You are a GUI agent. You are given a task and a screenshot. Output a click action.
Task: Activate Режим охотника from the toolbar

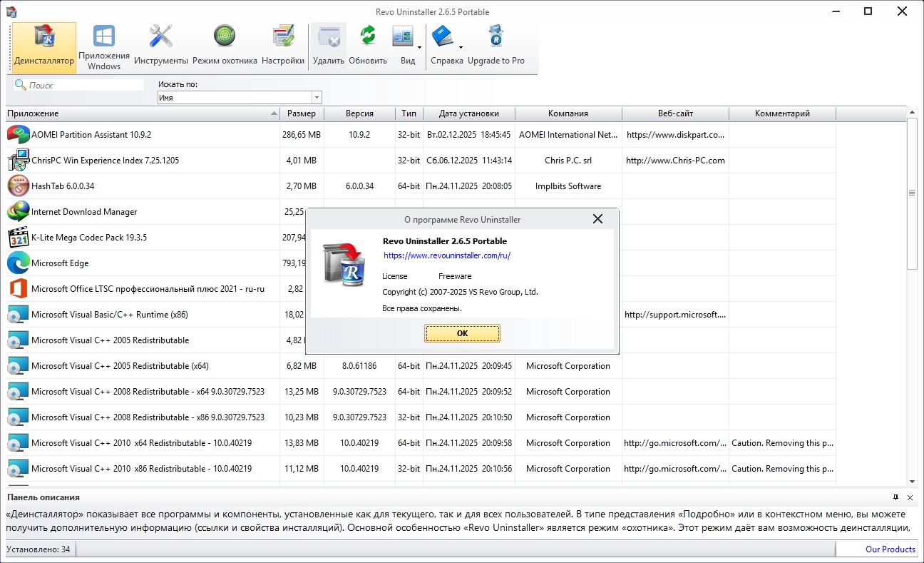coord(225,47)
